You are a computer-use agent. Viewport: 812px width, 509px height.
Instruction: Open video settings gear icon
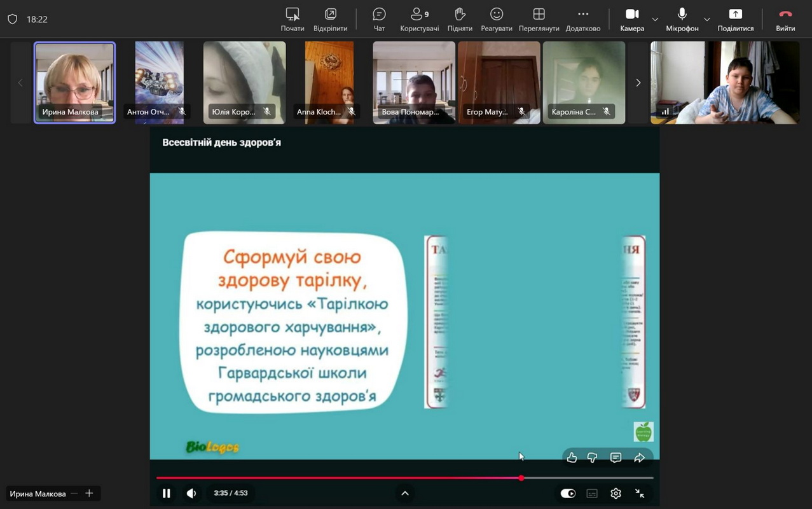coord(616,493)
